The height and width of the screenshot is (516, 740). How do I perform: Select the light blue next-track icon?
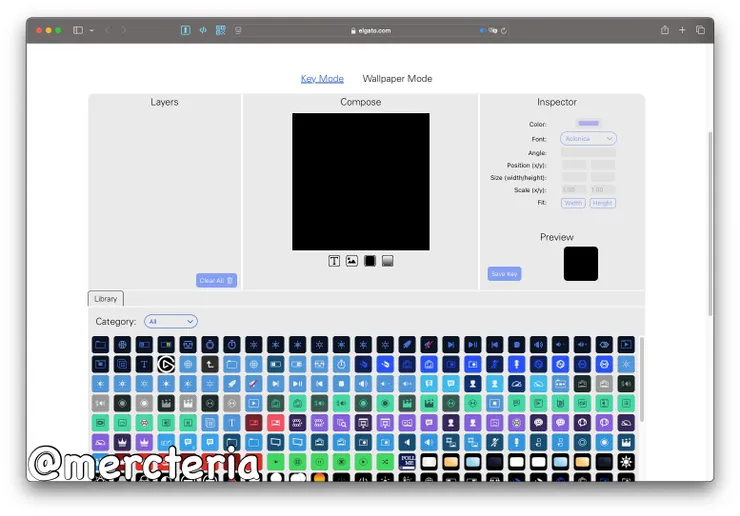pos(276,384)
